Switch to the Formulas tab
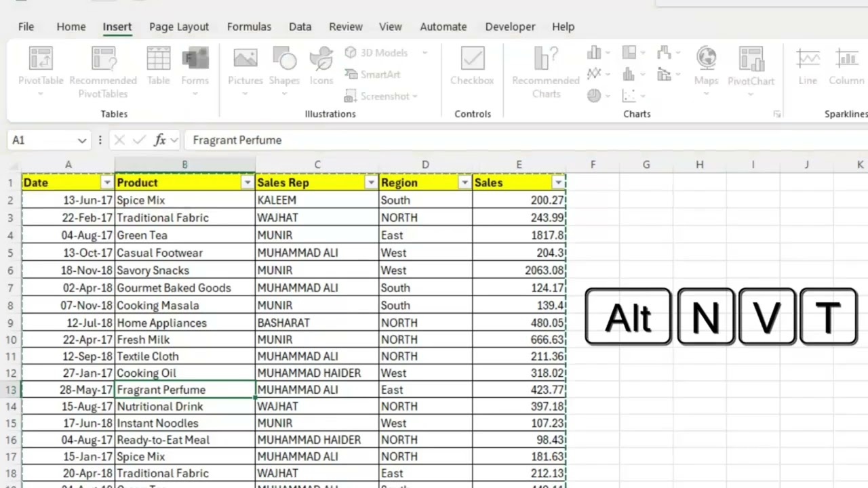868x488 pixels. (x=249, y=27)
